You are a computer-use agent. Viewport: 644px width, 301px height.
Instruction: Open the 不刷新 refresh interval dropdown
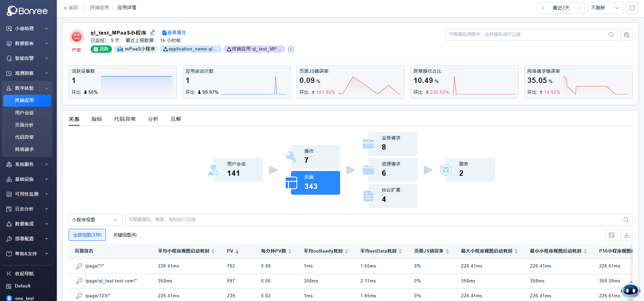pos(605,8)
